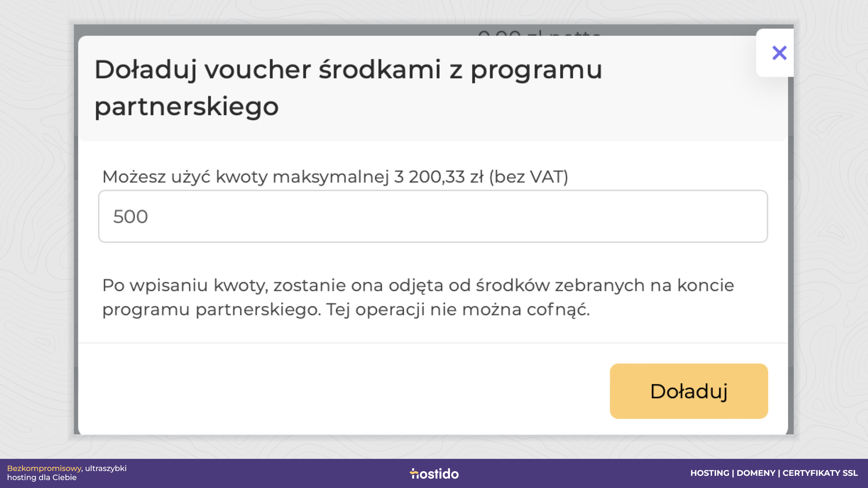Screen dimensions: 868x488
Task: Click the "ultraszybki" word in the footer tagline
Action: pyautogui.click(x=106, y=469)
